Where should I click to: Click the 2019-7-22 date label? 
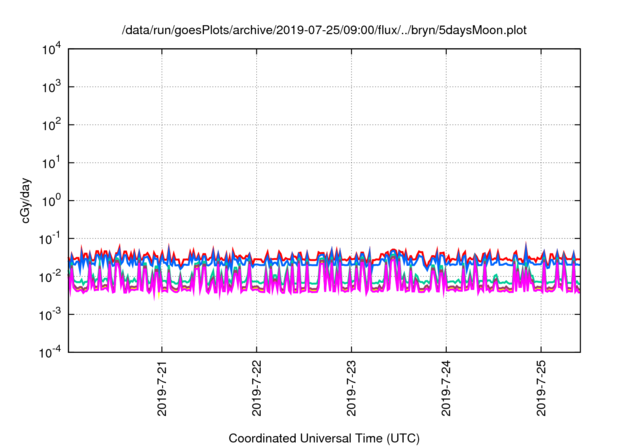pos(257,388)
